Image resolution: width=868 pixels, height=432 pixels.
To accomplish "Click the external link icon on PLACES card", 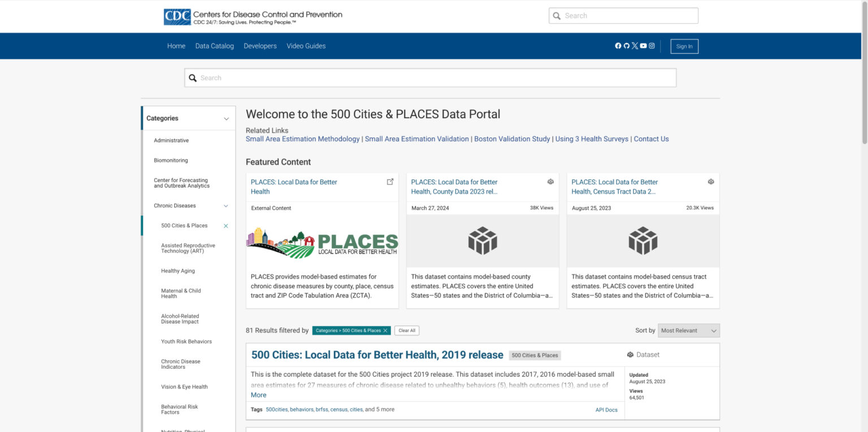I will pos(390,181).
